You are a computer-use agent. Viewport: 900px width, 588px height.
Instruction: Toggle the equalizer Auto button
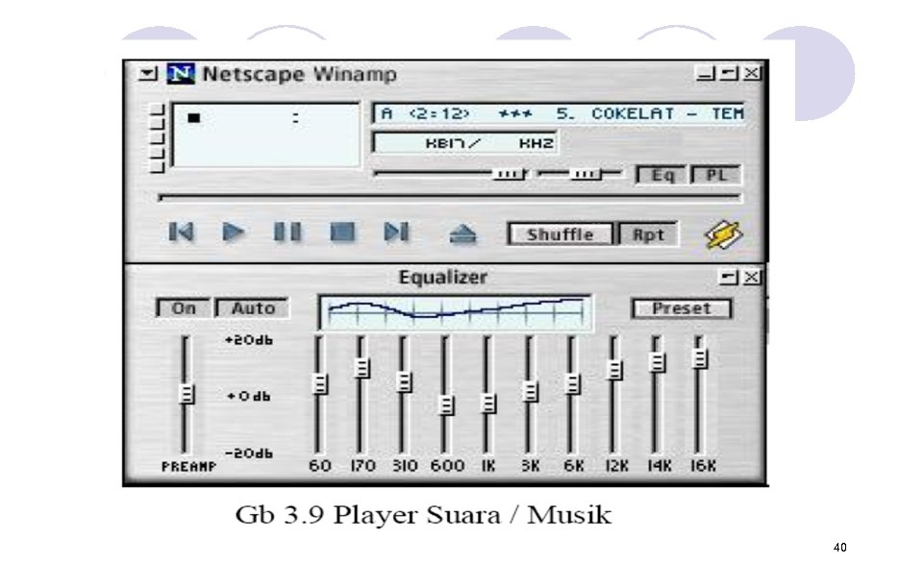[253, 308]
